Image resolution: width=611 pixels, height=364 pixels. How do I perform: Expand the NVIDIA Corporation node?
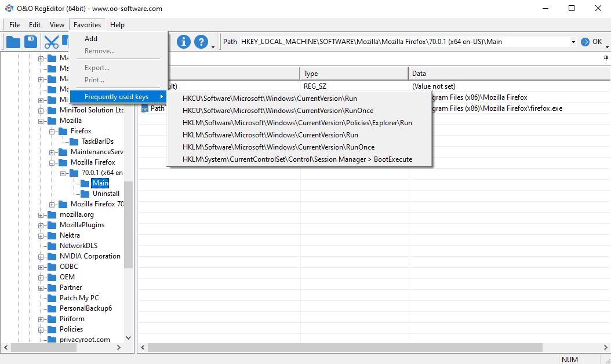click(41, 257)
